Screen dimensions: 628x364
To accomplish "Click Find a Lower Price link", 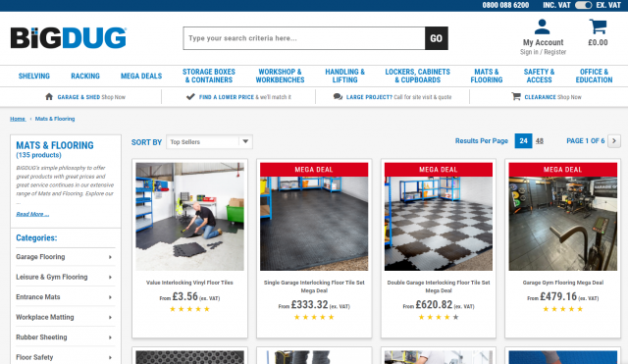I will point(244,97).
